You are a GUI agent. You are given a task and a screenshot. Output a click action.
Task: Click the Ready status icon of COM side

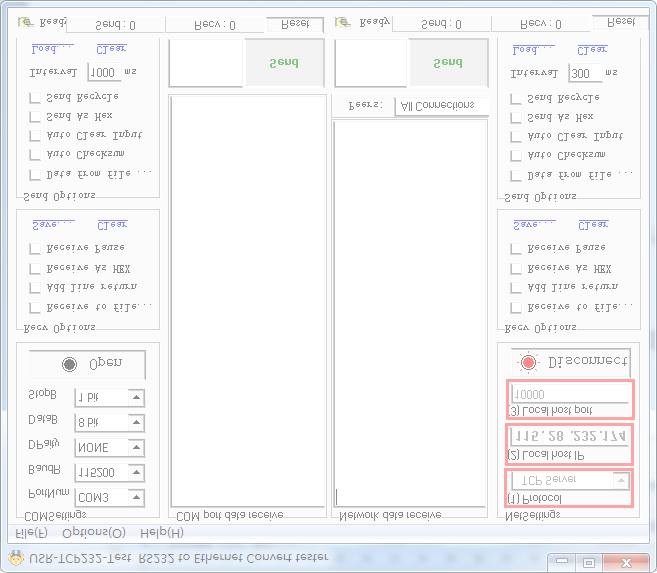[26, 22]
